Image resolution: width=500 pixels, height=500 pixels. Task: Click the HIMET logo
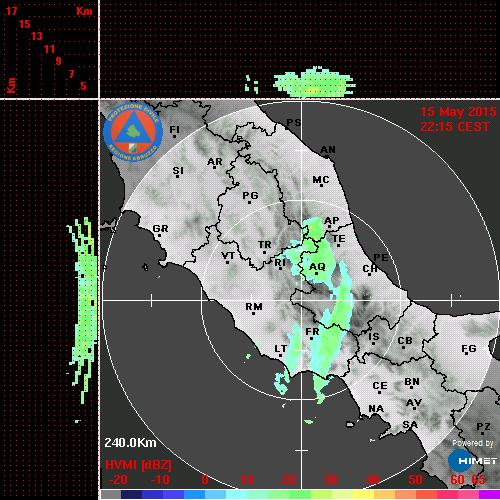pos(472,460)
